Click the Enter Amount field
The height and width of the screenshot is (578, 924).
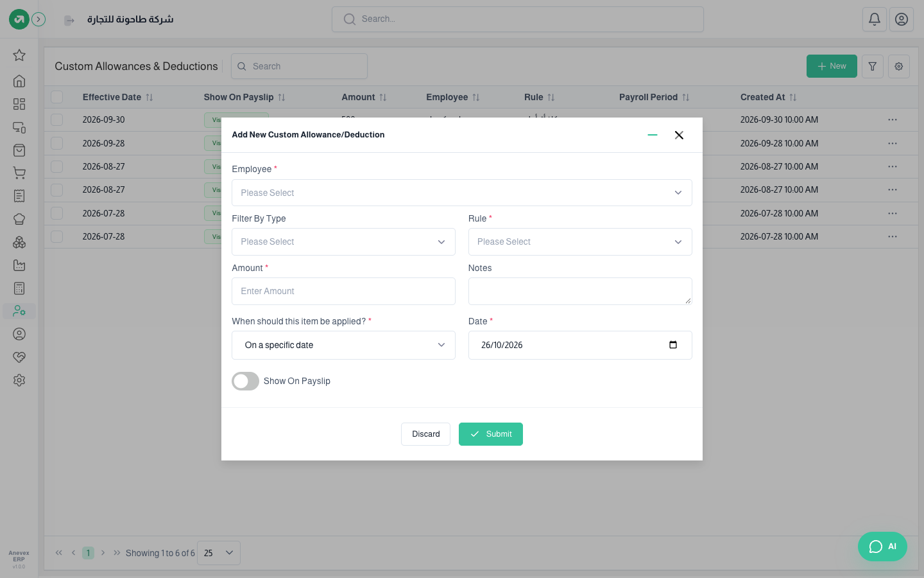[343, 292]
